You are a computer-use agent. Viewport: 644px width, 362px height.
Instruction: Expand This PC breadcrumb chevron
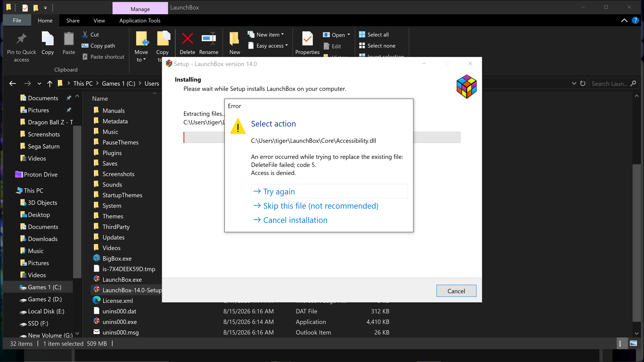point(97,83)
